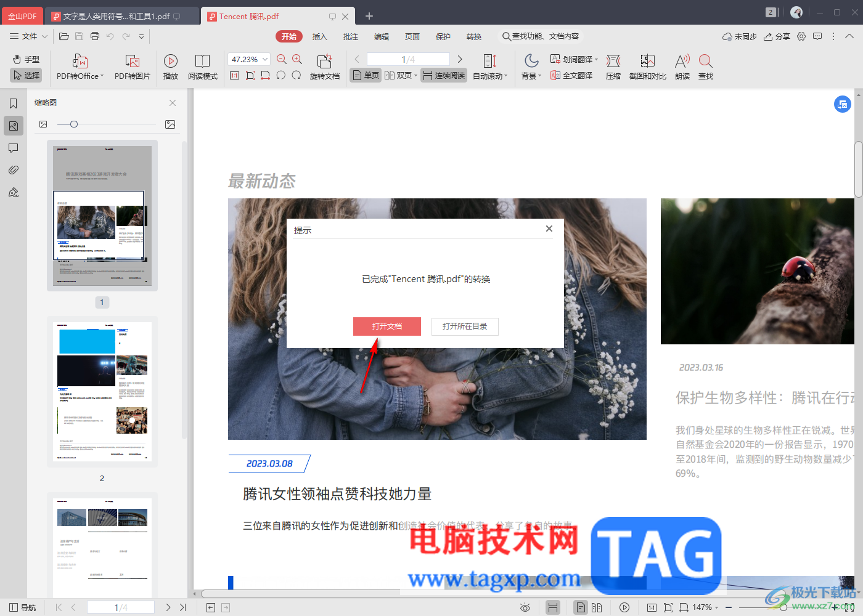
Task: Click the PDF转图片 icon
Action: [133, 61]
